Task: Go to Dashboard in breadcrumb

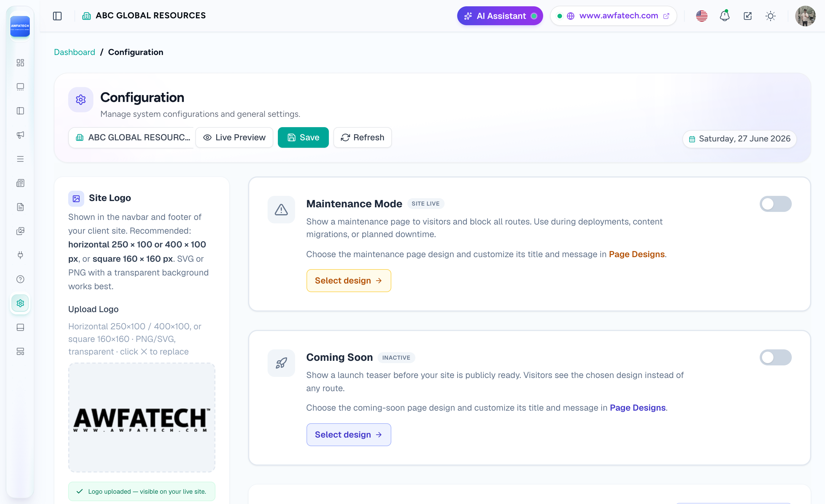Action: [x=75, y=52]
